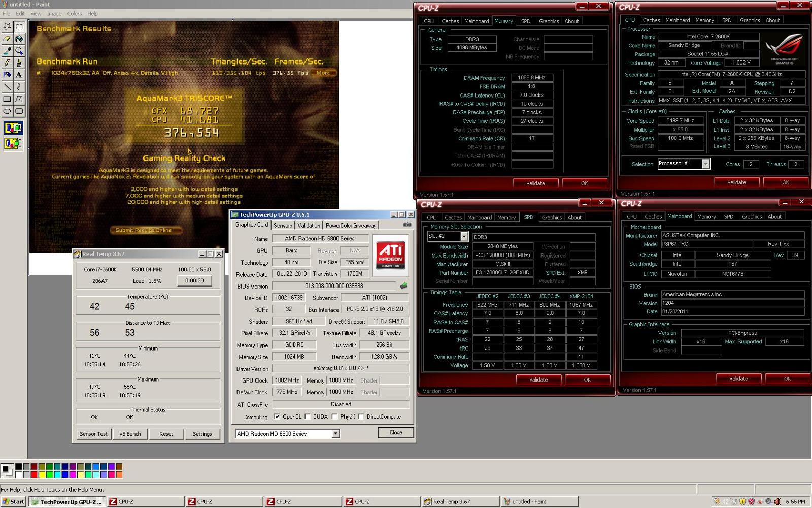This screenshot has height=508, width=812.
Task: Select the rectangular Select tool in Paint
Action: pyautogui.click(x=19, y=26)
